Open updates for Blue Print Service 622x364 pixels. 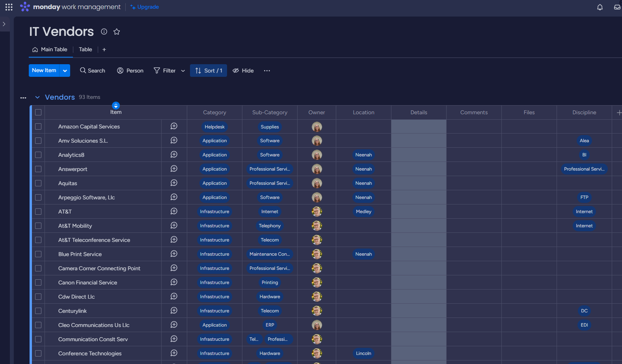click(174, 254)
